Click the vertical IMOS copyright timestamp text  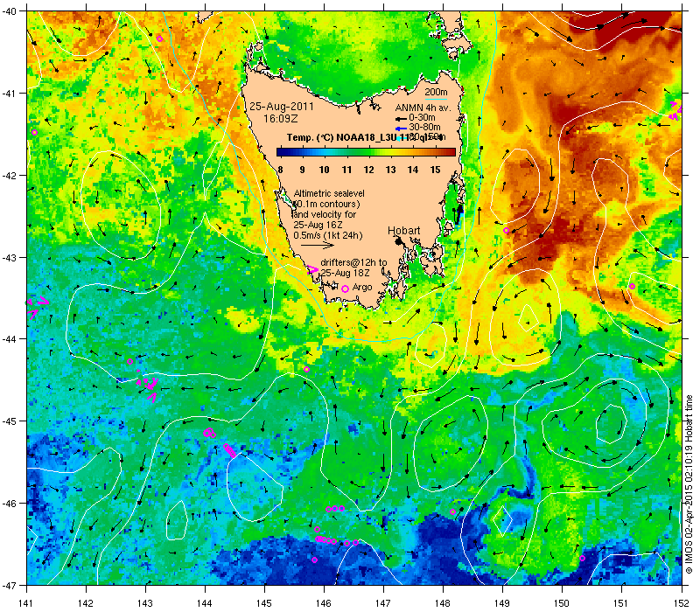pos(689,485)
